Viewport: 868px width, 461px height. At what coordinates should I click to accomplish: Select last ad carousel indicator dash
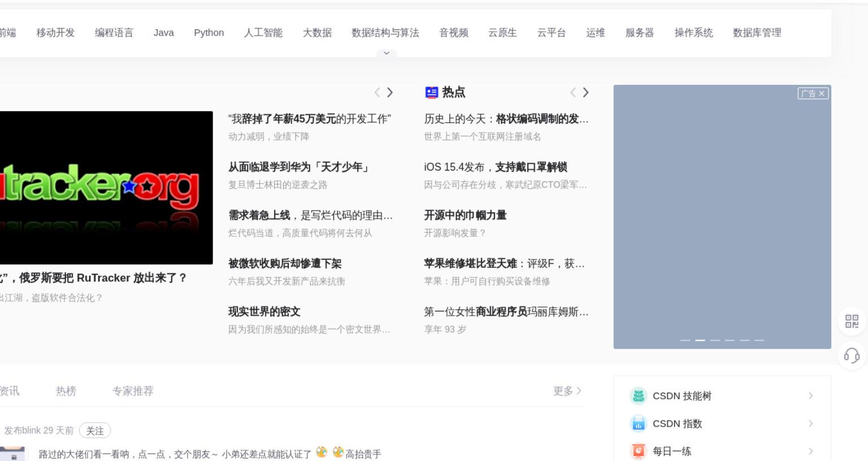[x=759, y=340]
